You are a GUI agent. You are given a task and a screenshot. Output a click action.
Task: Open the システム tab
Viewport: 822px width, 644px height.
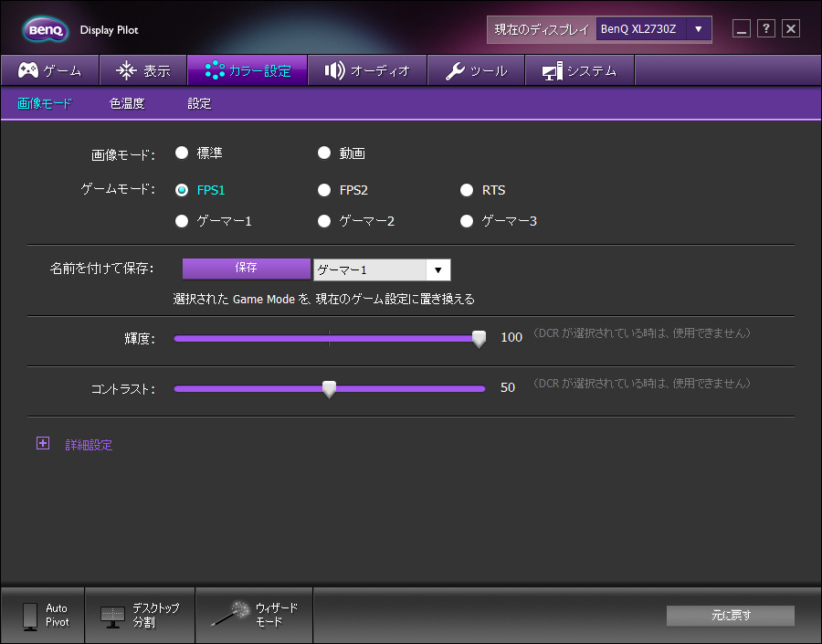pyautogui.click(x=580, y=70)
